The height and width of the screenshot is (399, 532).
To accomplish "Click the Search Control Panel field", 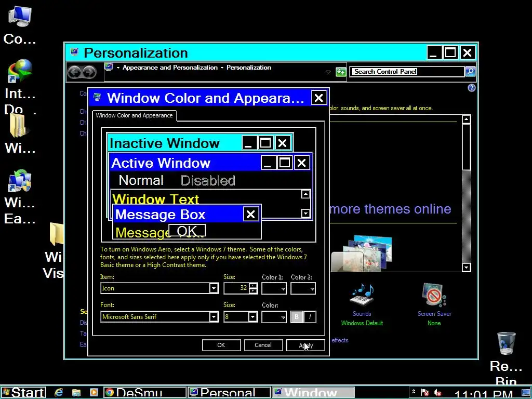I will point(407,72).
